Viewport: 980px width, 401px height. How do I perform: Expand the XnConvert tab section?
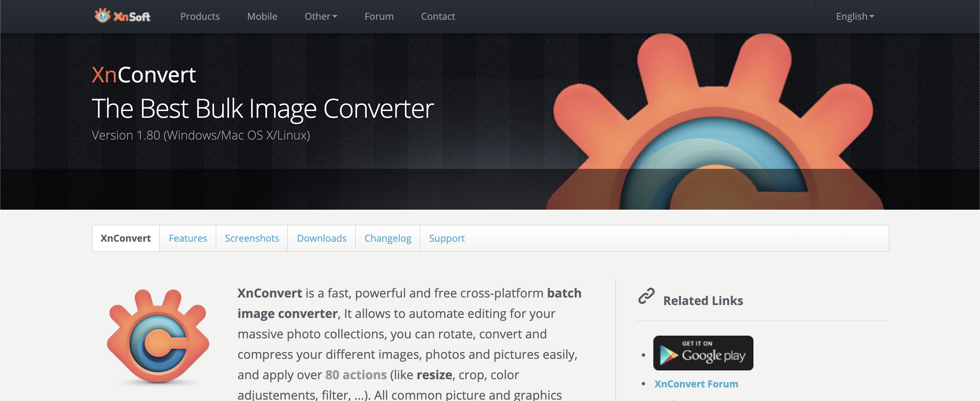[126, 238]
